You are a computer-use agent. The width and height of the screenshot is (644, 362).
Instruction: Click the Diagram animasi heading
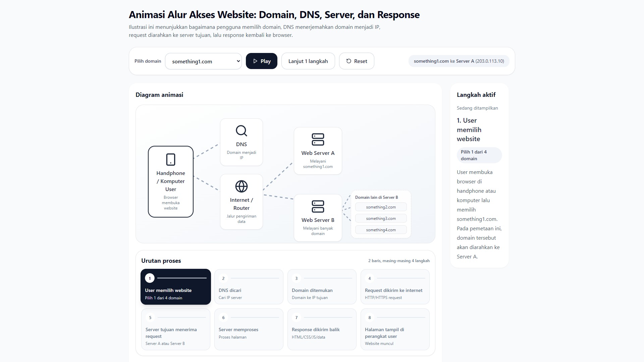[x=159, y=95]
